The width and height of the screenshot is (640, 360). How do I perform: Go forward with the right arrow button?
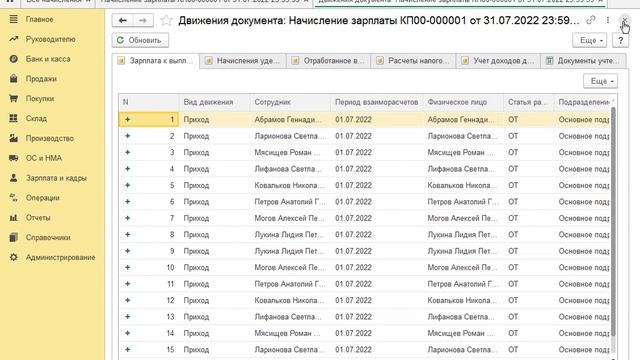[x=142, y=20]
